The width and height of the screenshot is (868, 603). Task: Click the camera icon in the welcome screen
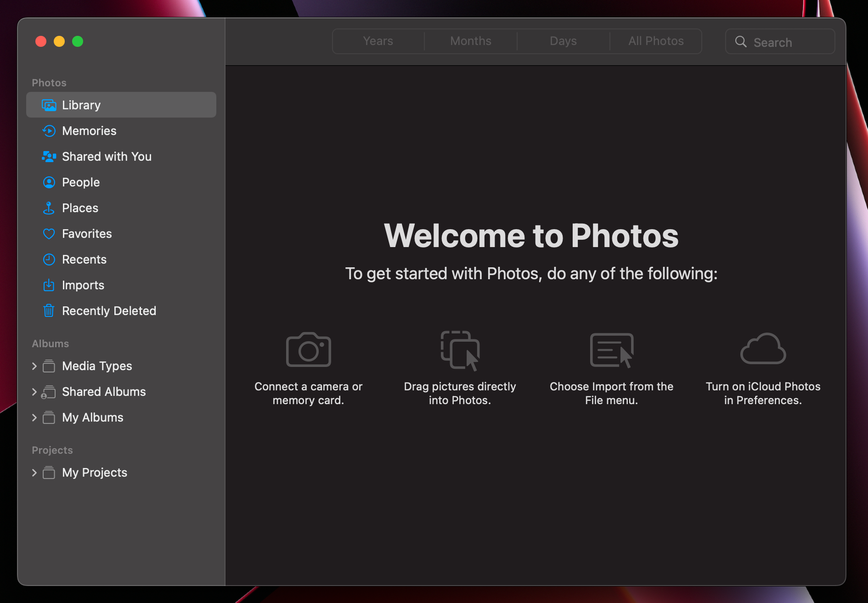309,349
